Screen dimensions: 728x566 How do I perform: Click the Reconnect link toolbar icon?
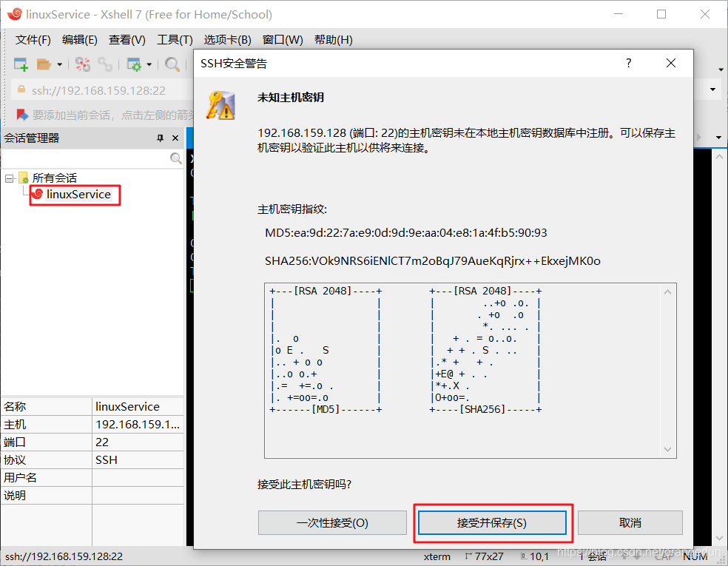coord(105,64)
